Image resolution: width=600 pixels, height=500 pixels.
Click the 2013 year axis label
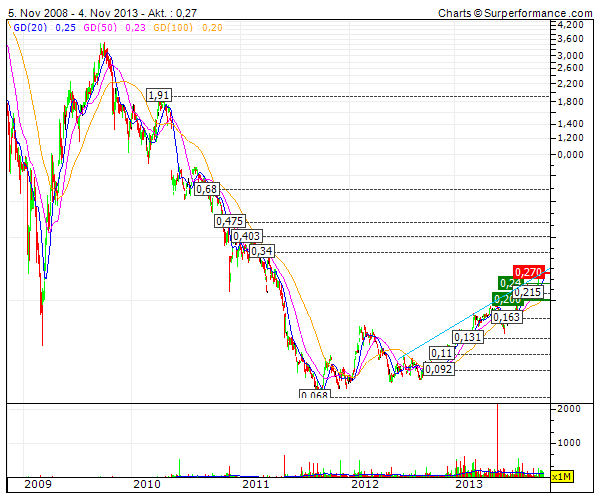pyautogui.click(x=469, y=484)
